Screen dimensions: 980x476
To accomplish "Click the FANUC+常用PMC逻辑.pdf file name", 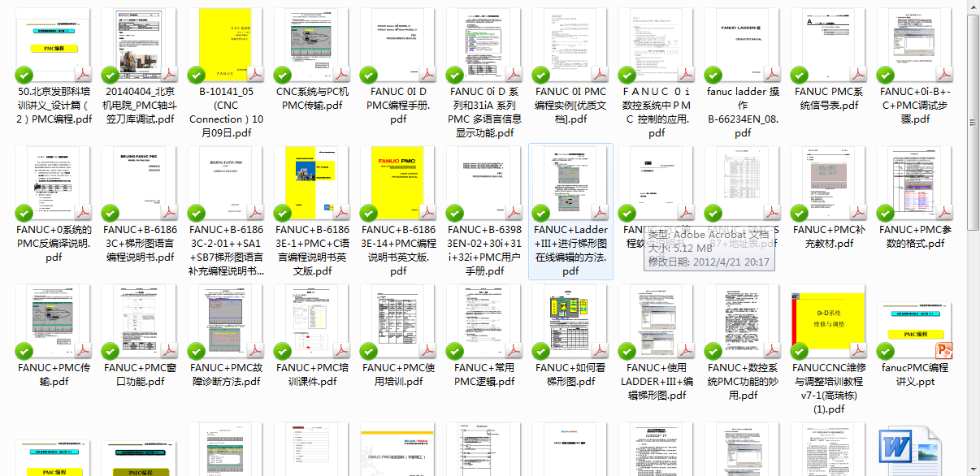I will [x=484, y=374].
